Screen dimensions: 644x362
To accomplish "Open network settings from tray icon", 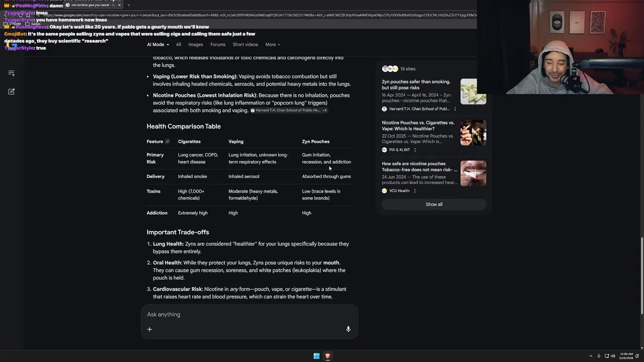I will point(606,356).
